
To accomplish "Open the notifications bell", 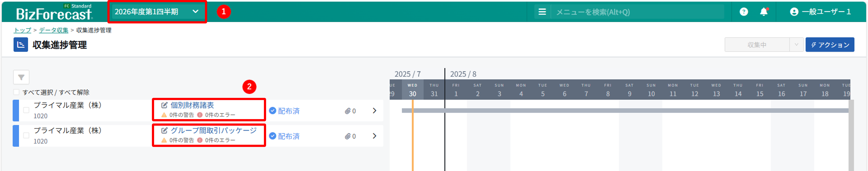I will pos(763,12).
